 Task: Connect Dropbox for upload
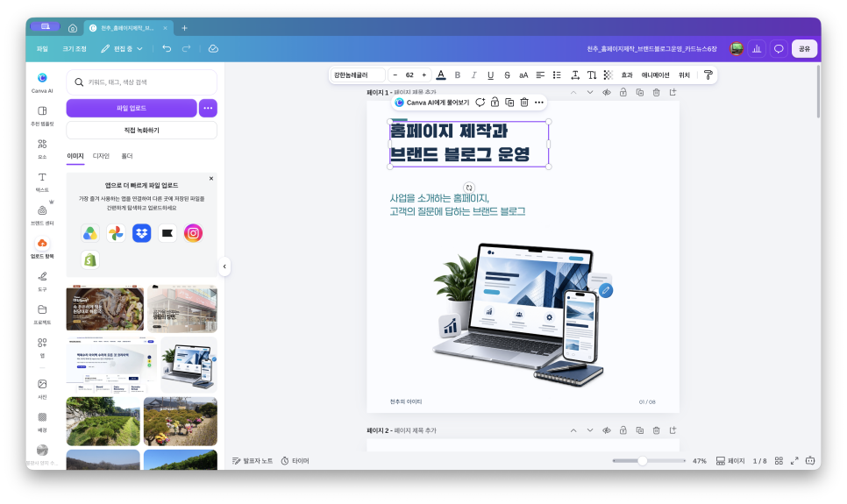[141, 233]
